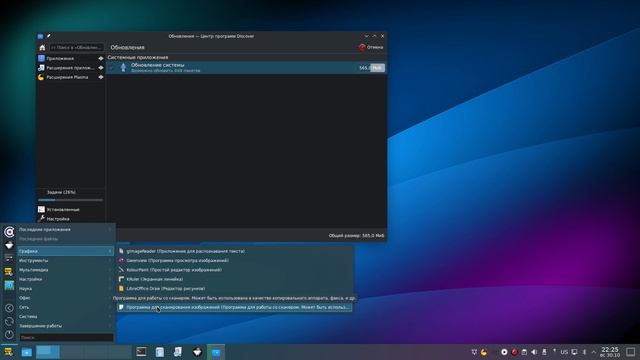Launch LibreOffice Draw

(235, 289)
